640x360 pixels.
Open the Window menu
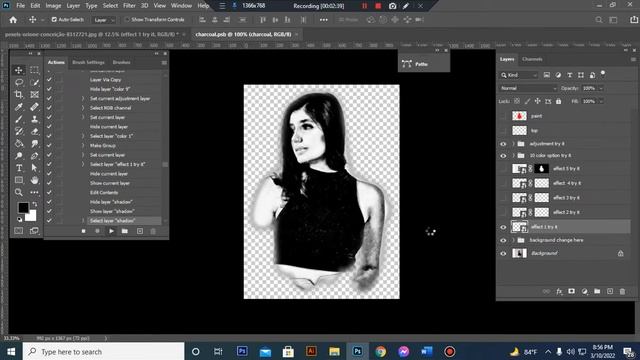(x=181, y=6)
